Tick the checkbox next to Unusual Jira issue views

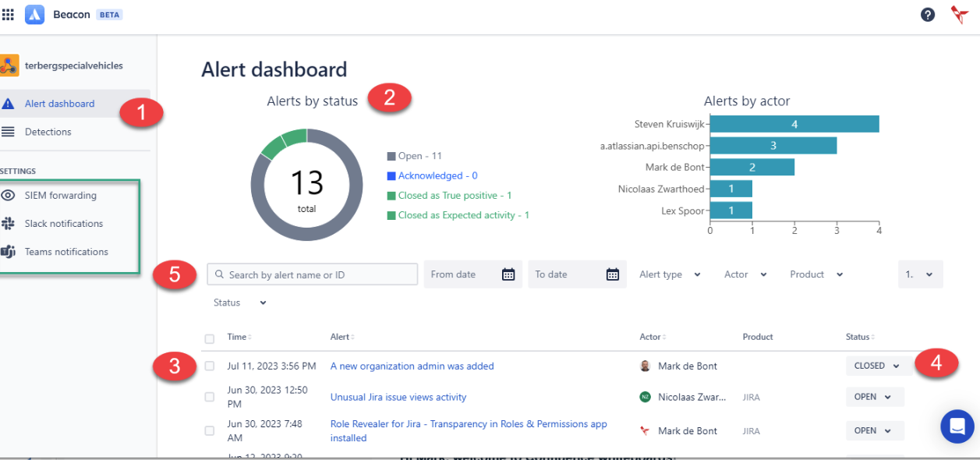point(209,397)
